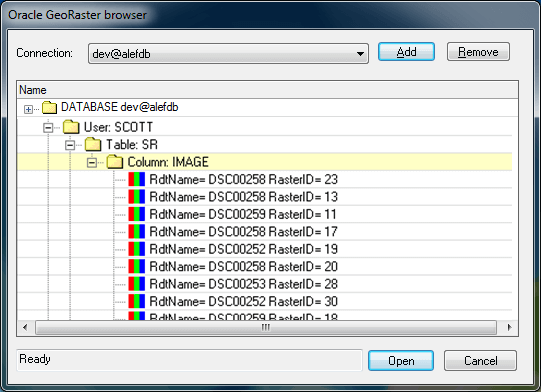Click the RGB raster icon for RasterID= 17
This screenshot has height=392, width=541.
point(137,232)
